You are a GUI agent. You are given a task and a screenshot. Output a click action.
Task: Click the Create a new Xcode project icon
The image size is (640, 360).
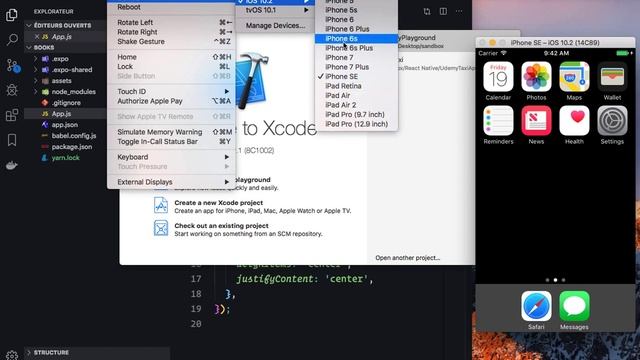click(160, 205)
